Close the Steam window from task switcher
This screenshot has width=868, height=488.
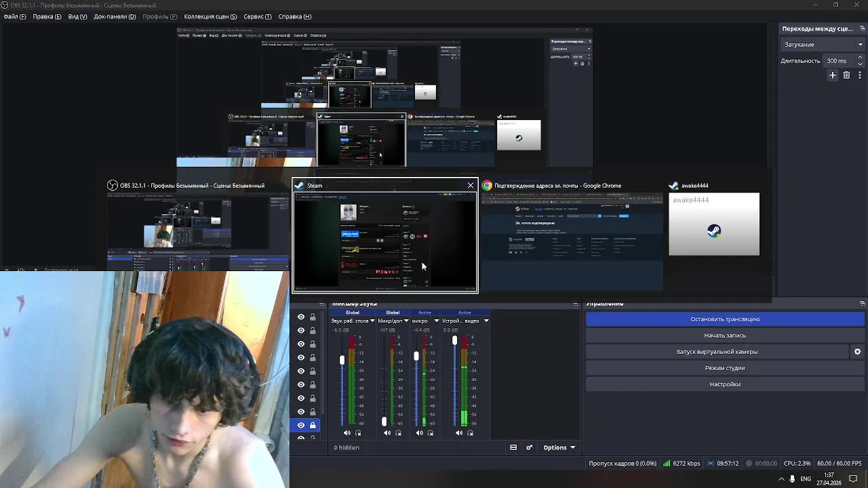point(471,186)
